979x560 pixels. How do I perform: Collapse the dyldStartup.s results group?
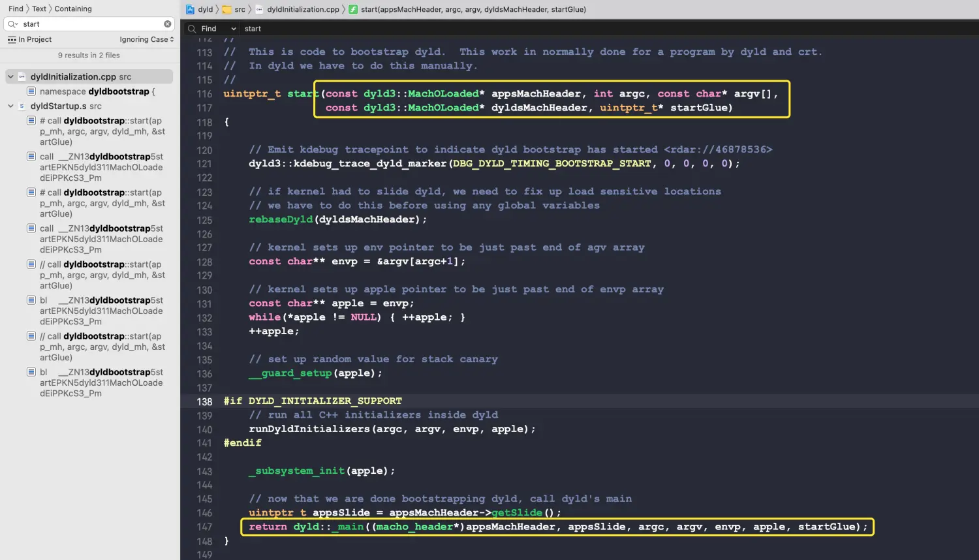pos(10,106)
